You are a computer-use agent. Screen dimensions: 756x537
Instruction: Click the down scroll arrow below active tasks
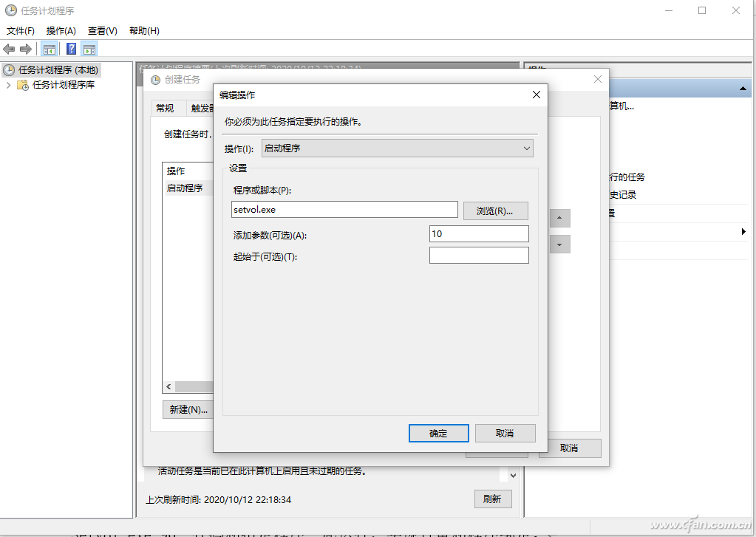point(513,475)
